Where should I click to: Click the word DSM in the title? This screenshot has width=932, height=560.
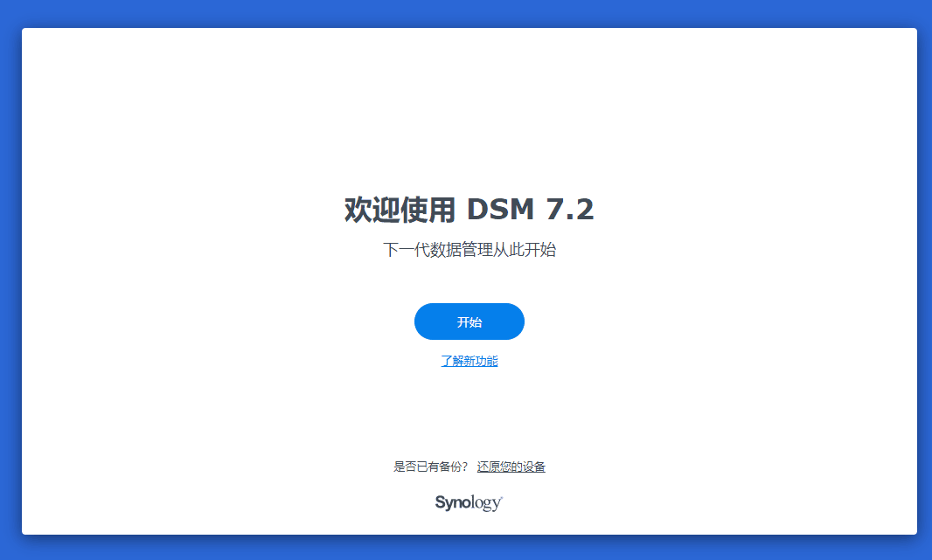pos(500,210)
